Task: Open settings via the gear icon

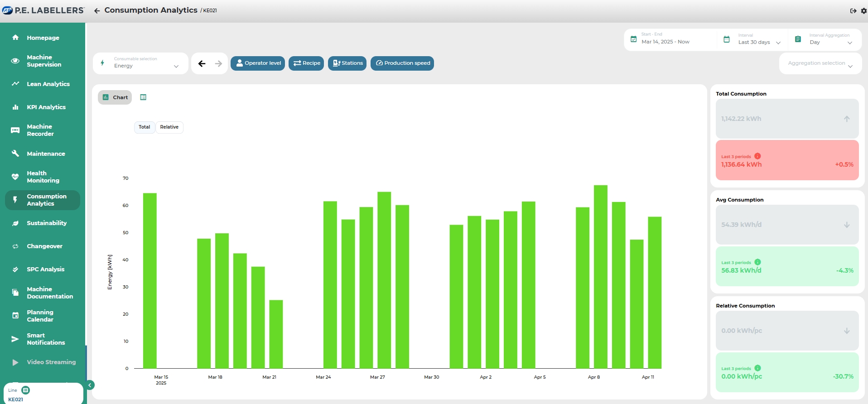Action: pyautogui.click(x=863, y=11)
